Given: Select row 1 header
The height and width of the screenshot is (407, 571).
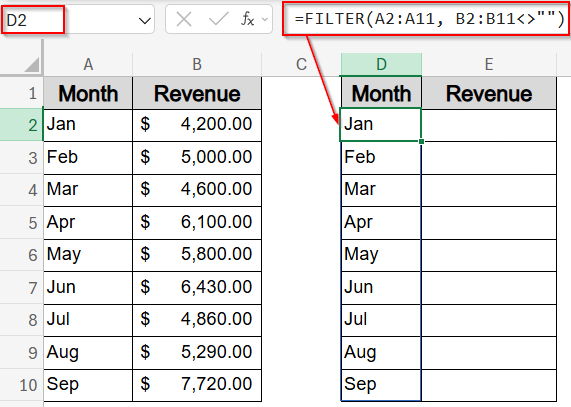Looking at the screenshot, I should 21,93.
